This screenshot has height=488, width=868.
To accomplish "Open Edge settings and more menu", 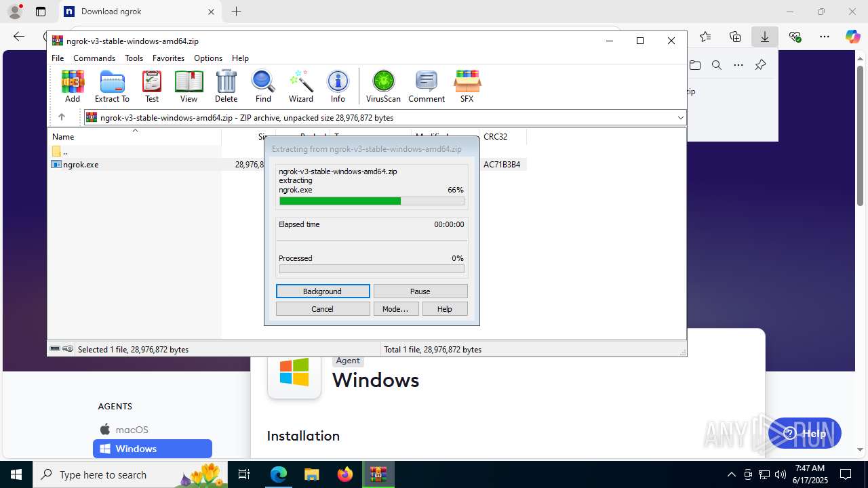I will pyautogui.click(x=824, y=37).
